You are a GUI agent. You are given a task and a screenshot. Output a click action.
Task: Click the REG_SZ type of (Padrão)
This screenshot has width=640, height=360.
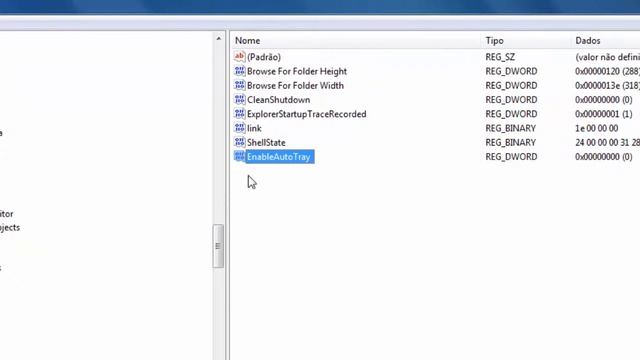[x=500, y=57]
